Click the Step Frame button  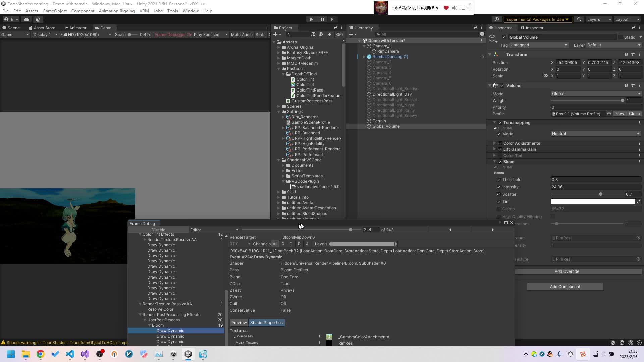coord(333,19)
